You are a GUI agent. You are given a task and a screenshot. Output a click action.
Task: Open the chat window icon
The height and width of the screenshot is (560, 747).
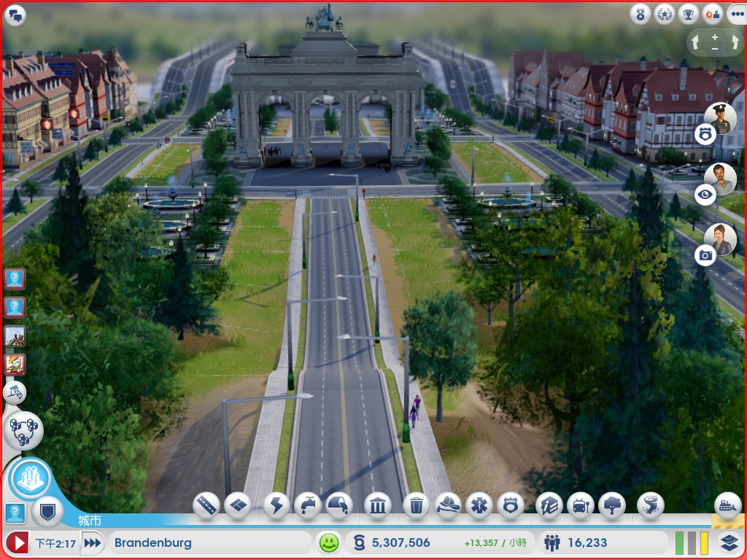(x=15, y=16)
